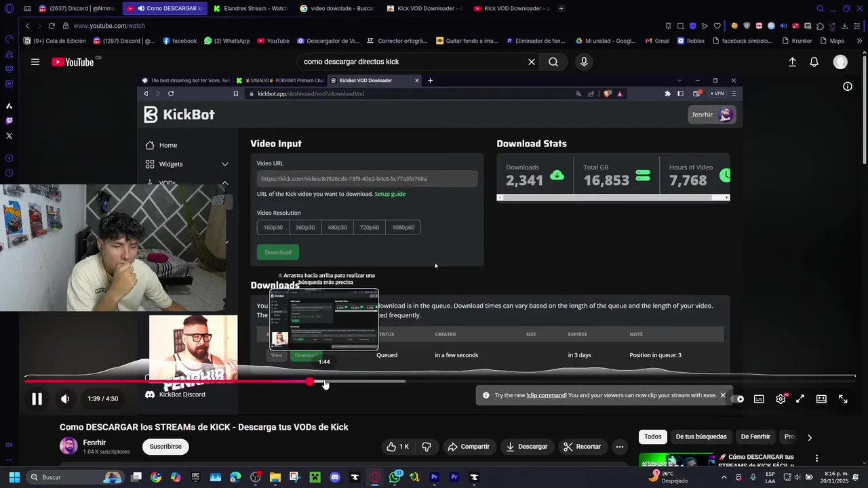Go back in the browser
The width and height of the screenshot is (868, 488).
[x=27, y=26]
